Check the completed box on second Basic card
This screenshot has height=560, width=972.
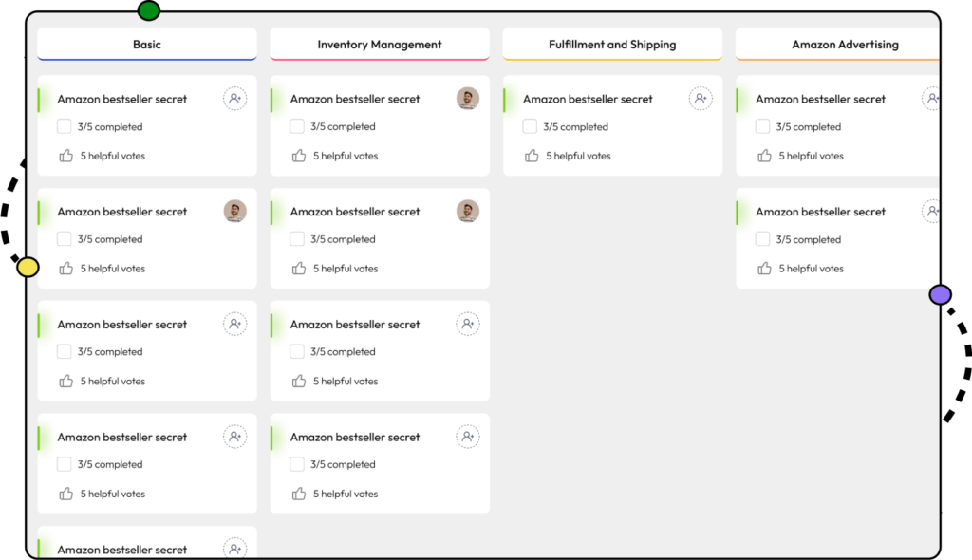[x=65, y=239]
